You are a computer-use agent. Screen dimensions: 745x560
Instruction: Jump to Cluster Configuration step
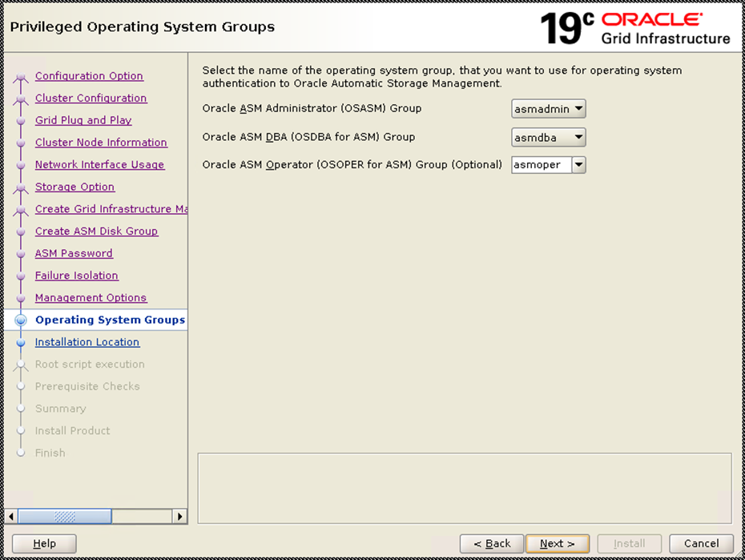[x=91, y=99]
